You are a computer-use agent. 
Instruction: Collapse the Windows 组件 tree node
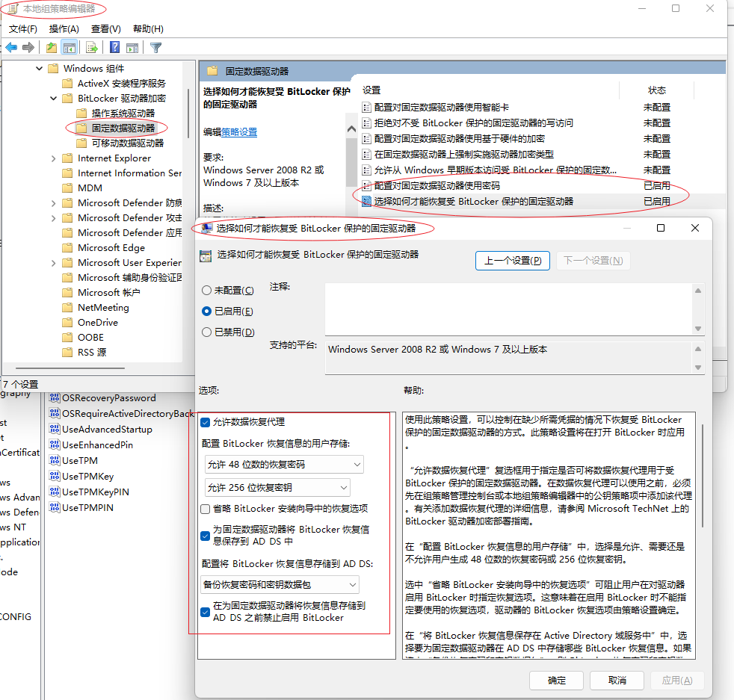coord(40,69)
